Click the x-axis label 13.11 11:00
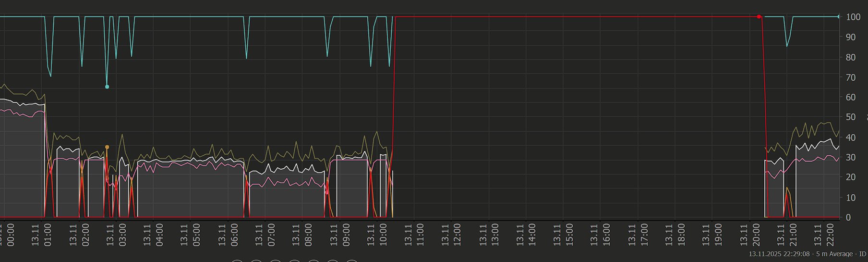Viewport: 868px width, 262px height. [414, 235]
